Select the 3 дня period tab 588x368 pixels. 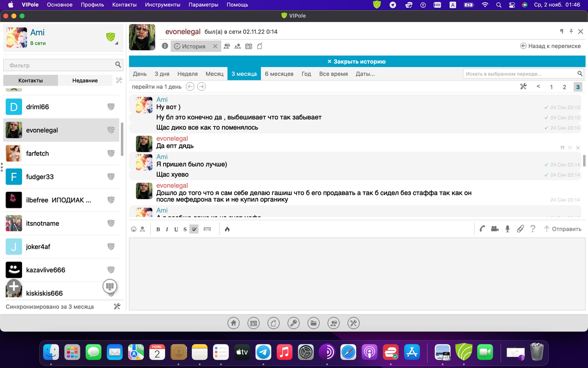pos(162,74)
